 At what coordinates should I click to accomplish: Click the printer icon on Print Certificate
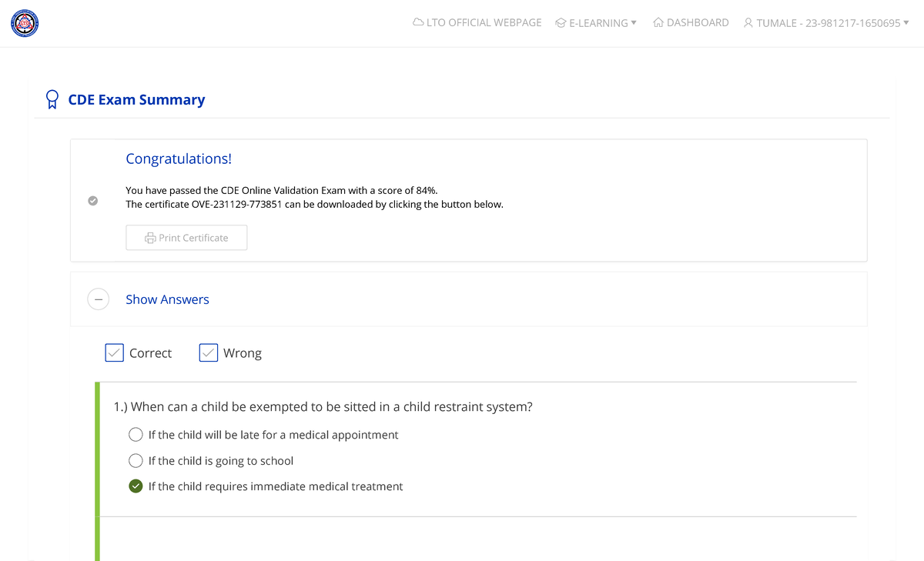point(150,238)
